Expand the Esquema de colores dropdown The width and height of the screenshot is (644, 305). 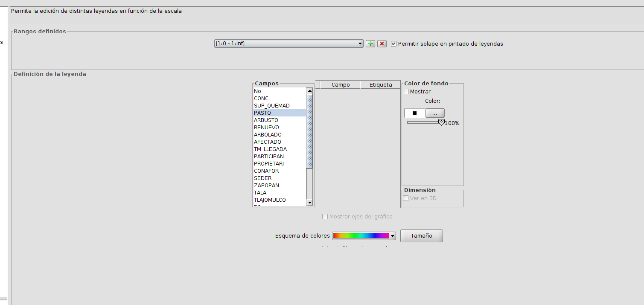tap(364, 235)
